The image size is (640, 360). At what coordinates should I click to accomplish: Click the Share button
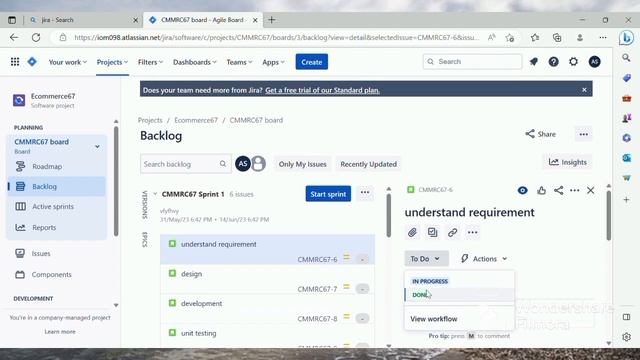click(x=540, y=134)
